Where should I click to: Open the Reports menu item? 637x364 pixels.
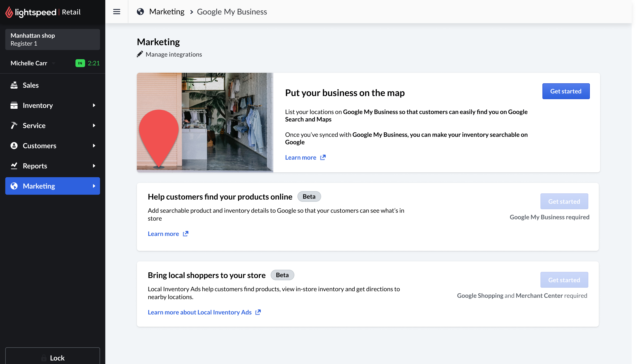point(52,166)
